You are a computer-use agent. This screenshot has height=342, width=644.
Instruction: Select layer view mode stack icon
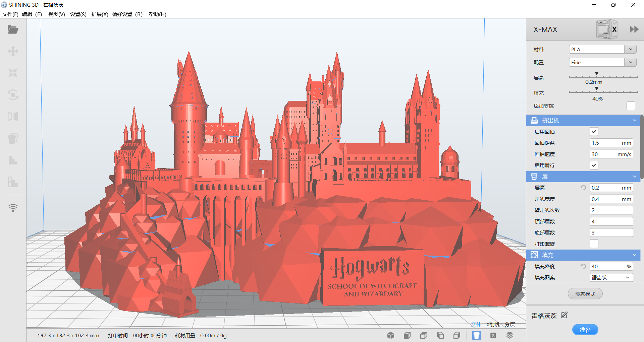pos(510,335)
